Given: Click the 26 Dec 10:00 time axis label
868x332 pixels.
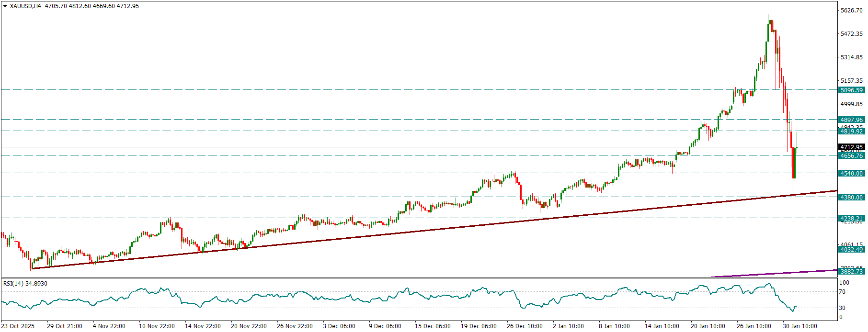Looking at the screenshot, I should click(525, 326).
